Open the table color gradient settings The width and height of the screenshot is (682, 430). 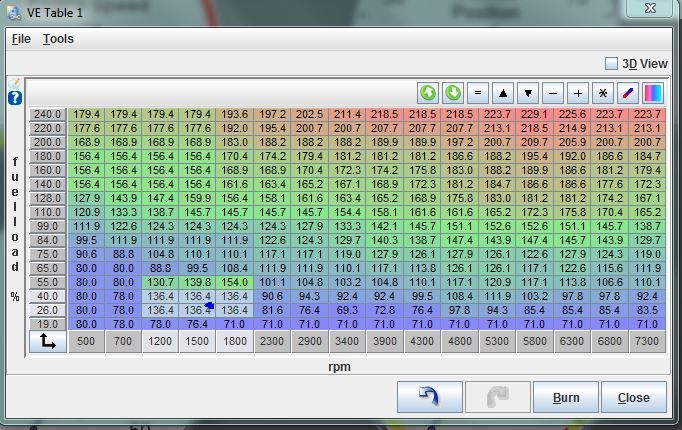click(653, 93)
